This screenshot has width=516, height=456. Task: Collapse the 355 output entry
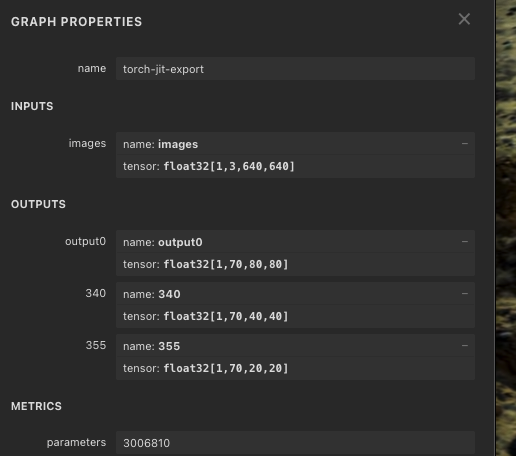click(465, 346)
